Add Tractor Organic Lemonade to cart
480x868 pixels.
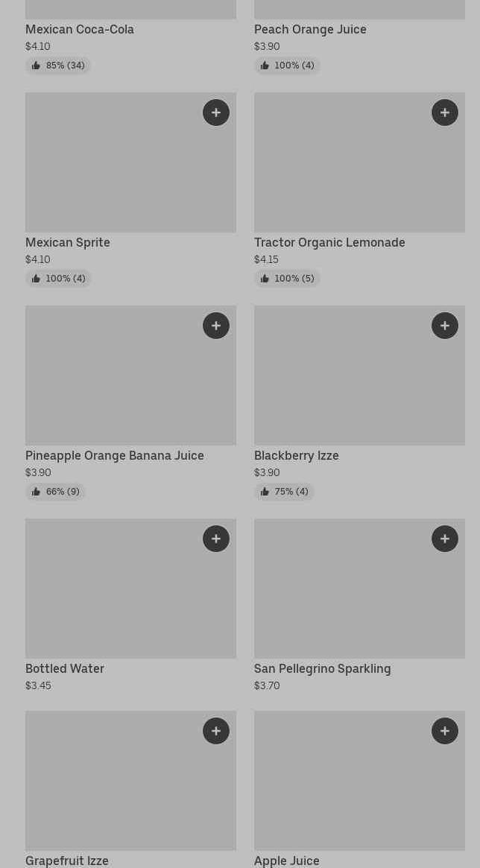click(x=445, y=113)
